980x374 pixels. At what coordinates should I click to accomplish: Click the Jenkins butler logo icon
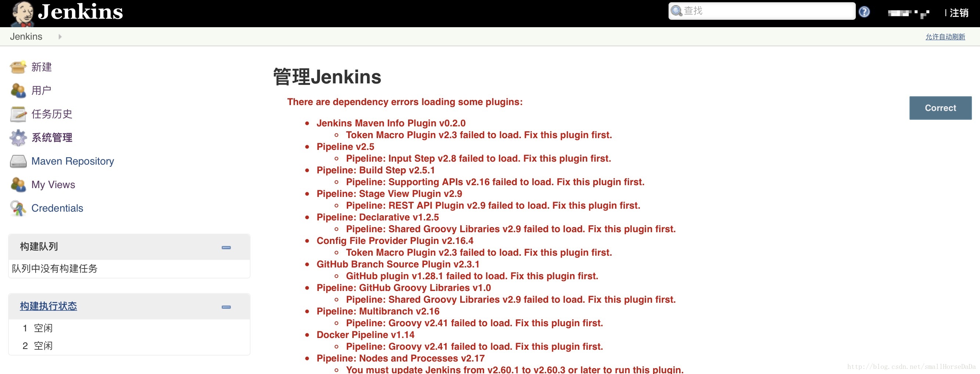click(x=22, y=14)
